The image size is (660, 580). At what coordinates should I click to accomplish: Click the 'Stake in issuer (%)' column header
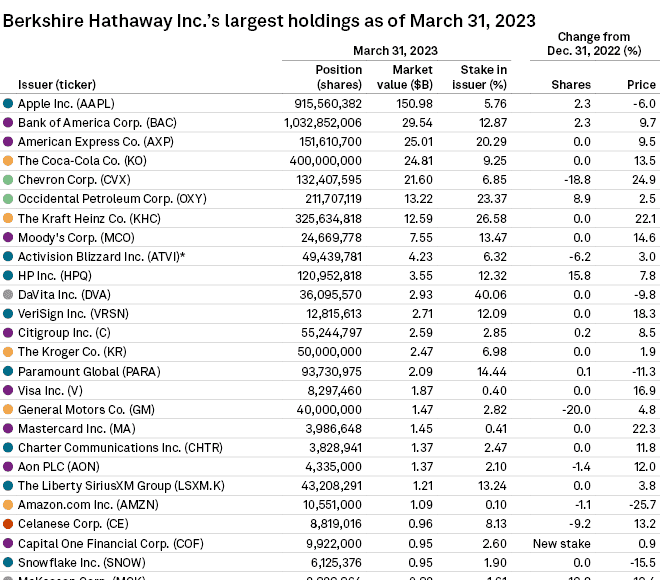point(479,77)
